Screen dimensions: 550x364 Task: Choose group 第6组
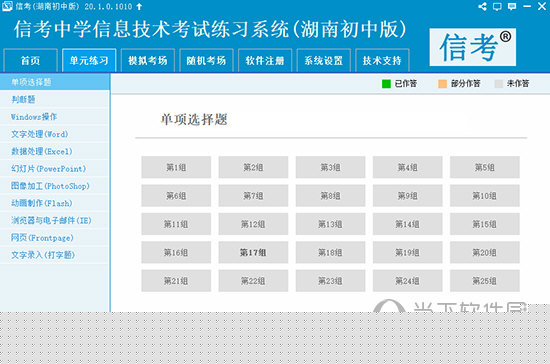point(176,196)
